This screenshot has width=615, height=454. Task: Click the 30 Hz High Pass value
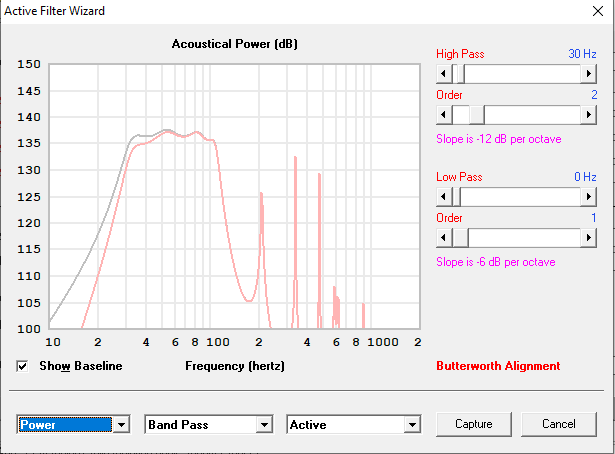[x=582, y=54]
